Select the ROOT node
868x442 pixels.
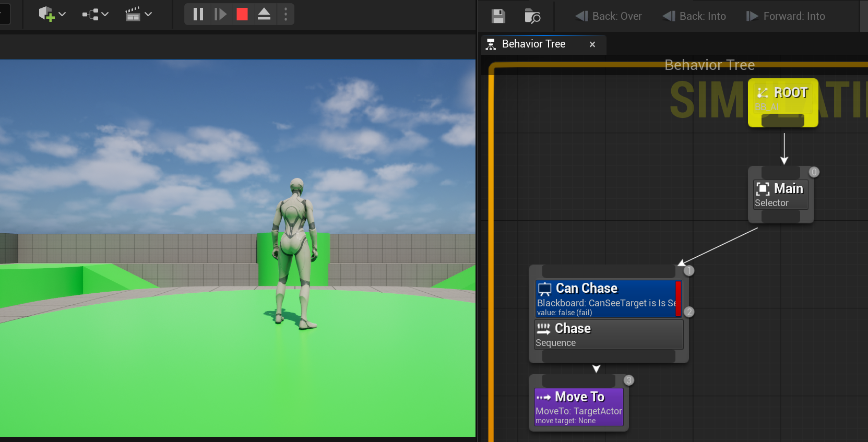(x=783, y=103)
